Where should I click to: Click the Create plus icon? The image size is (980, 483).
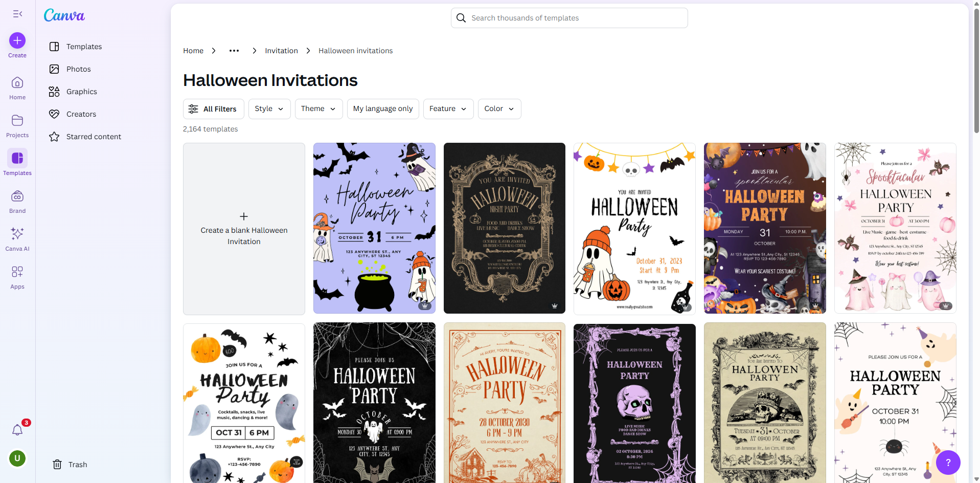tap(17, 39)
